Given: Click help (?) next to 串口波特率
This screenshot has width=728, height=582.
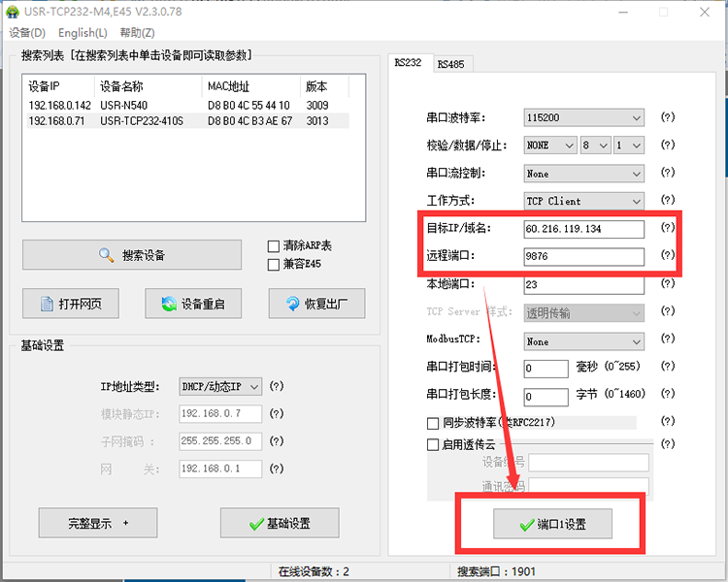Looking at the screenshot, I should pyautogui.click(x=667, y=117).
